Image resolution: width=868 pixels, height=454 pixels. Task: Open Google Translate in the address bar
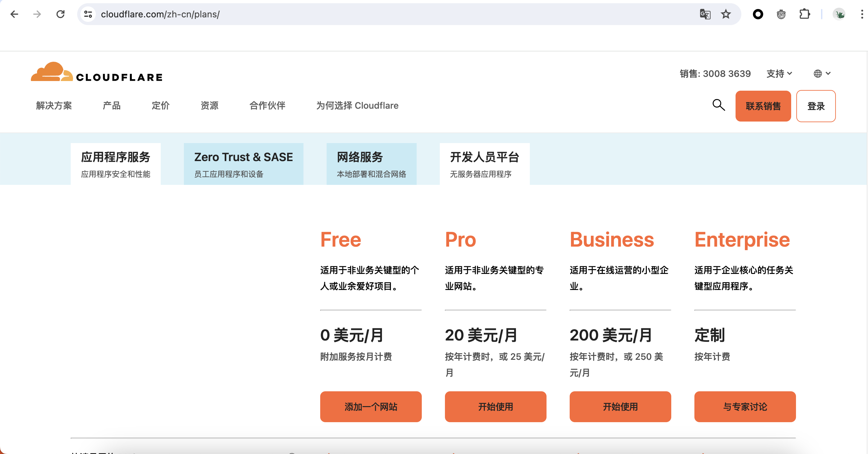[706, 14]
